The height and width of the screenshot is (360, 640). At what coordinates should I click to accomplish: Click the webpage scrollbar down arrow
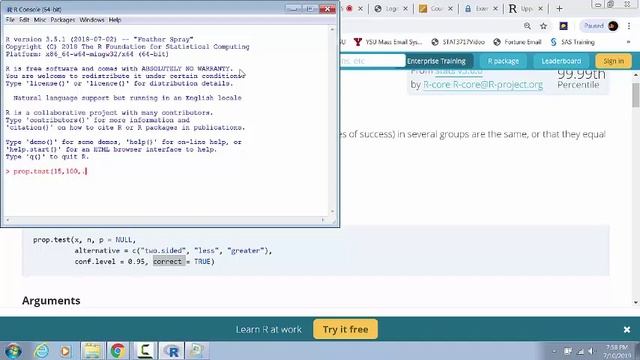(636, 302)
